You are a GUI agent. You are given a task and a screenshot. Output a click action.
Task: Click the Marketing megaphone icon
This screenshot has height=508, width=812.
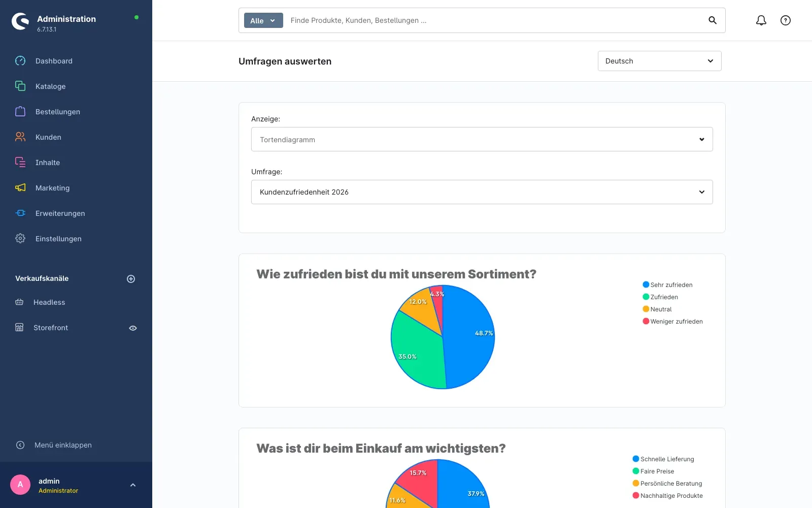[20, 188]
